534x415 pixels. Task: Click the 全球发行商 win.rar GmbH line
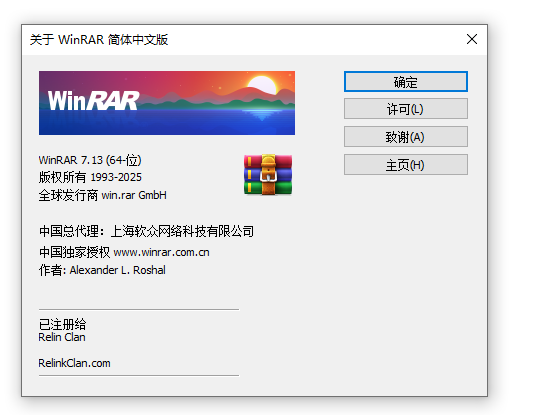pos(103,195)
